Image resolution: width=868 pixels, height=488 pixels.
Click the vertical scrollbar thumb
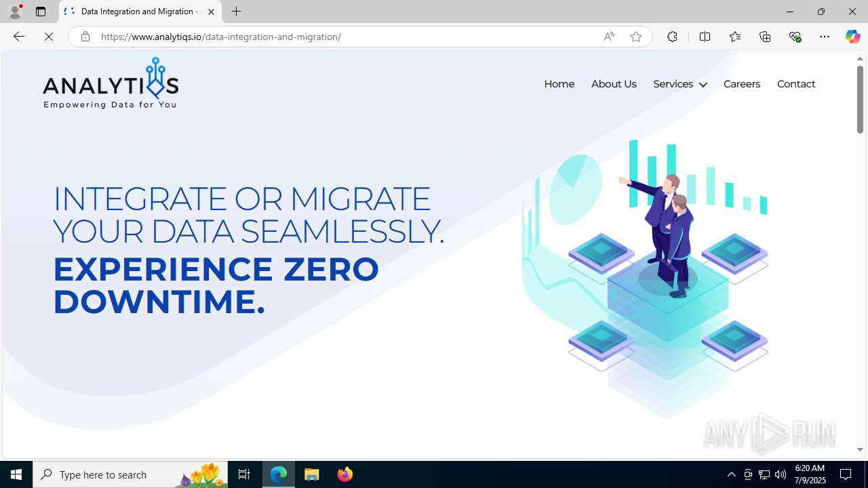click(x=860, y=99)
